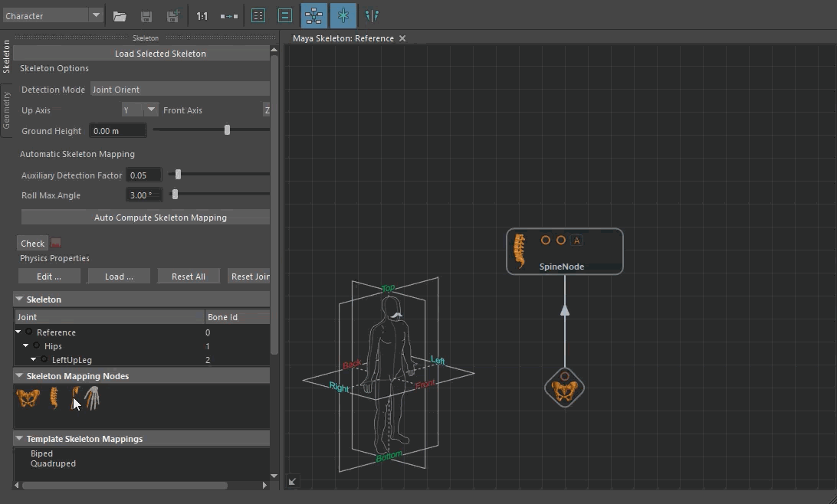Image resolution: width=837 pixels, height=504 pixels.
Task: Click the 1:1 zoom reset icon
Action: pyautogui.click(x=202, y=15)
